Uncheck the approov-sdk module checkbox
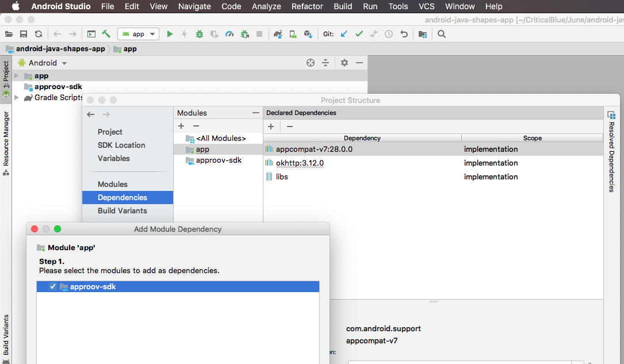 click(x=52, y=286)
